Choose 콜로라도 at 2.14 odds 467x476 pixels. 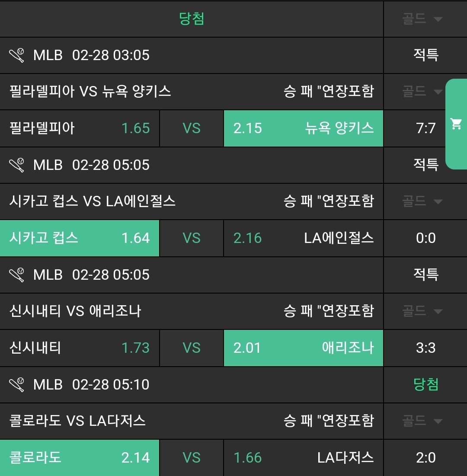[80, 458]
